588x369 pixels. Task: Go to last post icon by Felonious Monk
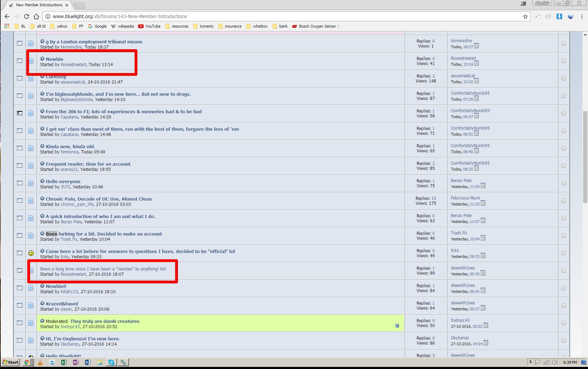[x=483, y=203]
